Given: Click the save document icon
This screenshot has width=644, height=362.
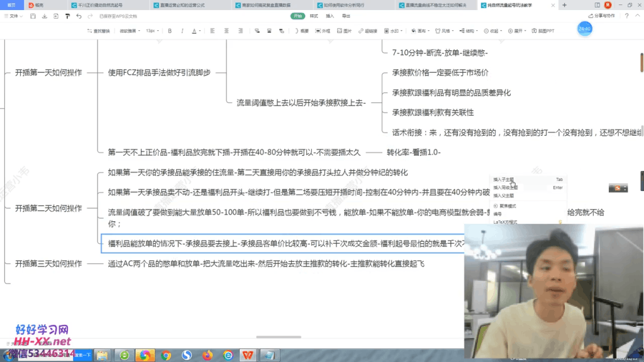Looking at the screenshot, I should click(x=33, y=16).
